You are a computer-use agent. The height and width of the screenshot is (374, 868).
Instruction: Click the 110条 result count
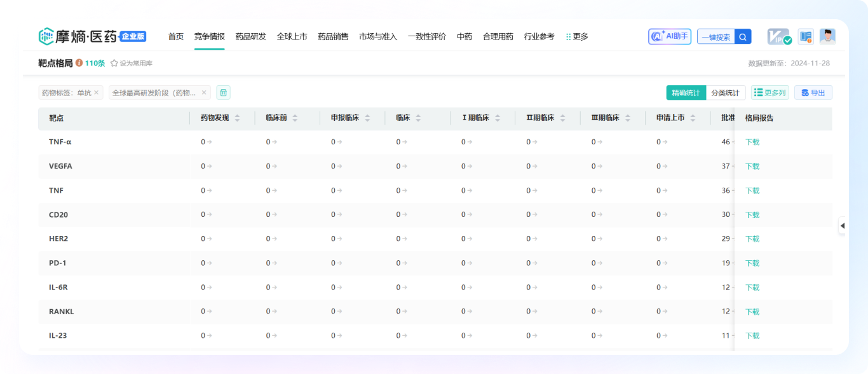click(x=95, y=63)
